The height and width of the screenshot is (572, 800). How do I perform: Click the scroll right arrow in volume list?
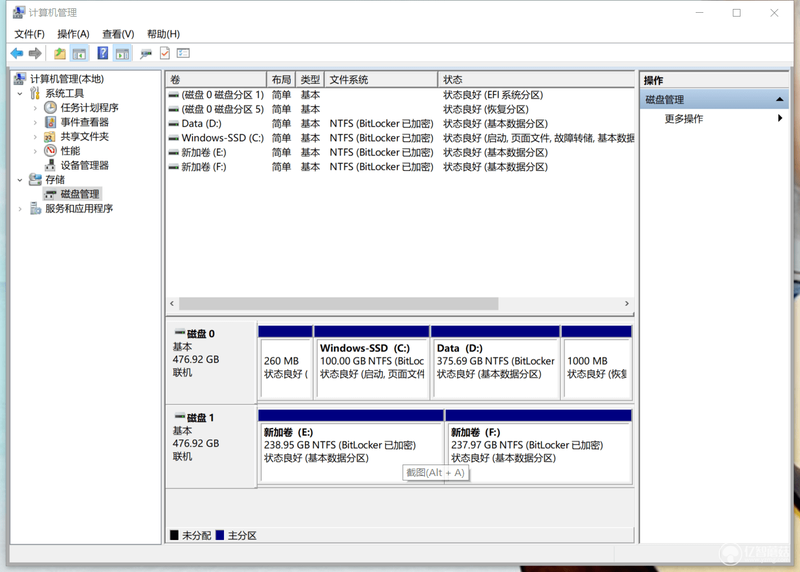[x=627, y=304]
